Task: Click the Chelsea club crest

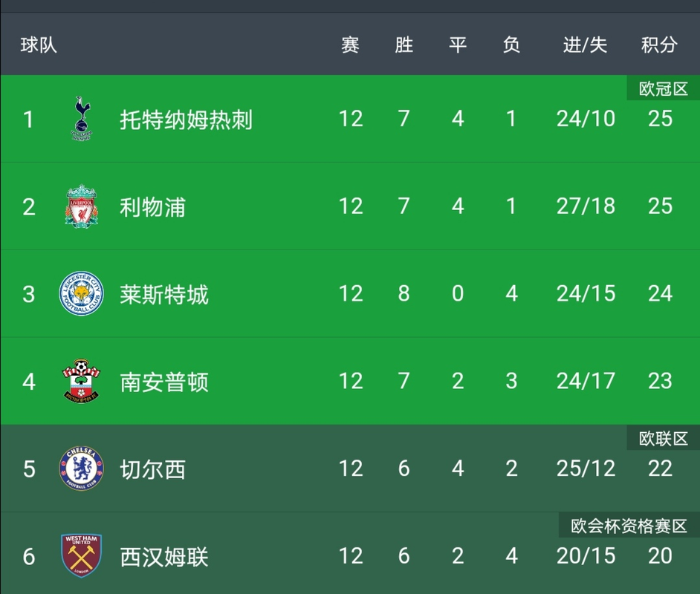Action: 82,469
